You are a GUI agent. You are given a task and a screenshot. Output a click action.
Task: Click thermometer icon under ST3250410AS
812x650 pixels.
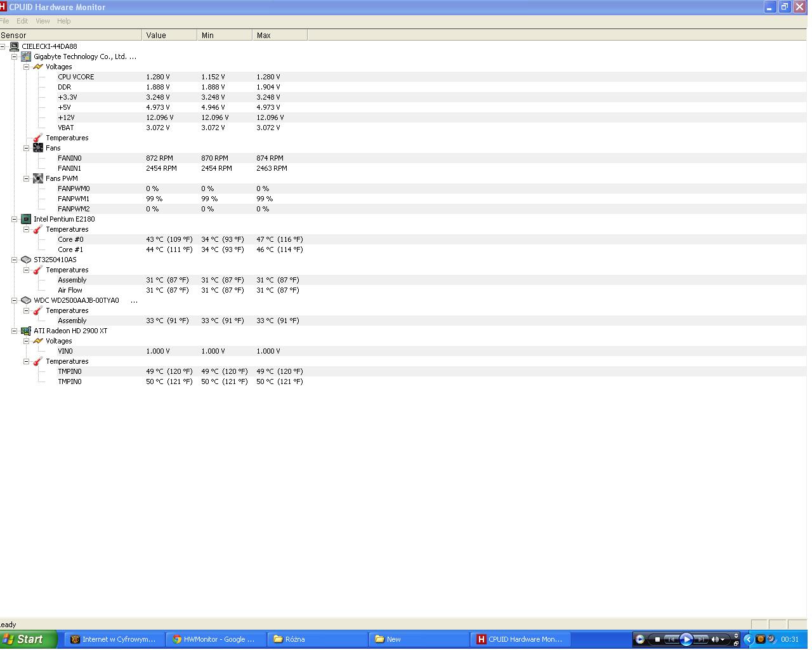pos(38,270)
